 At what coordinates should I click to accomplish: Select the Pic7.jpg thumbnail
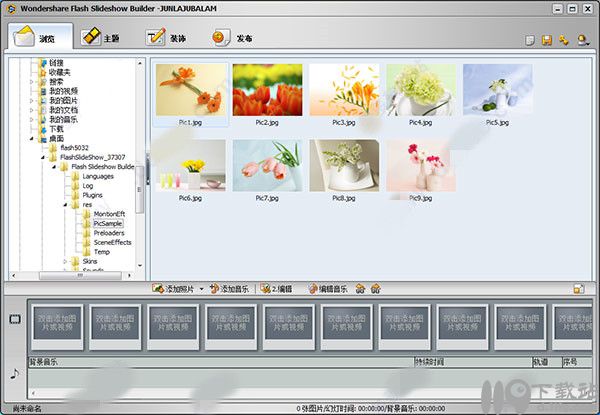[x=267, y=166]
